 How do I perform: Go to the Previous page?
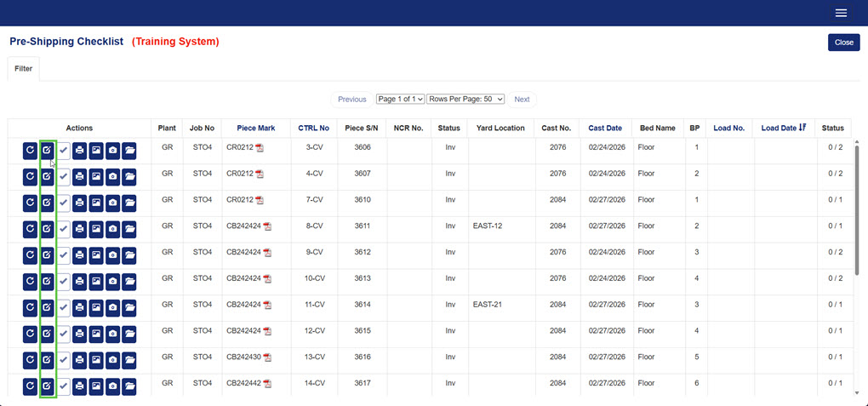coord(352,99)
